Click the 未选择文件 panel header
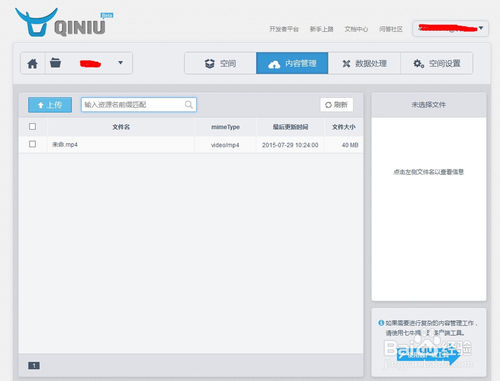Screen dimensions: 500x381 429,105
